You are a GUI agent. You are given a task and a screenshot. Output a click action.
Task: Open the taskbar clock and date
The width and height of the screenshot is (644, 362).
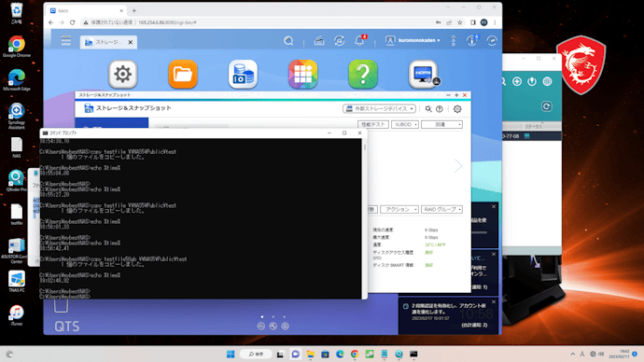point(620,354)
